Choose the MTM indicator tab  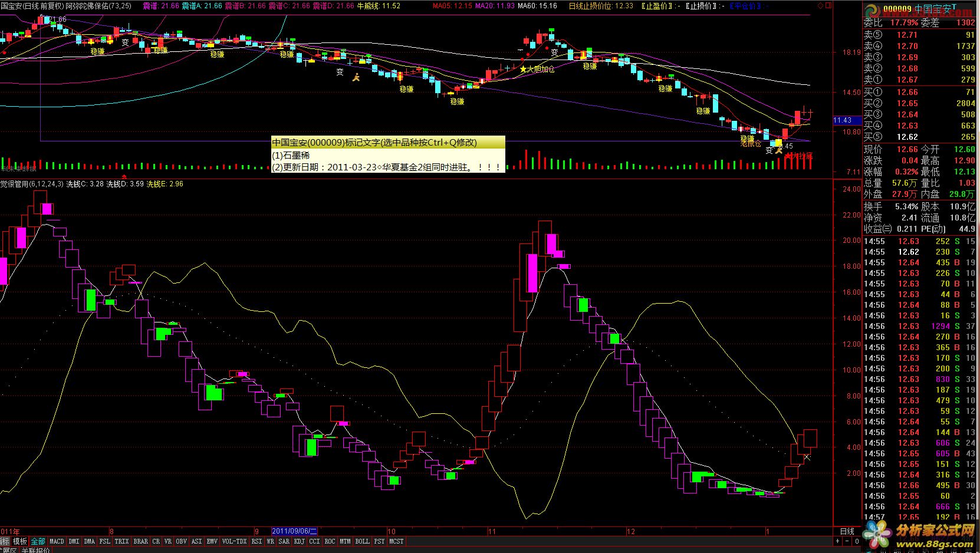point(346,541)
